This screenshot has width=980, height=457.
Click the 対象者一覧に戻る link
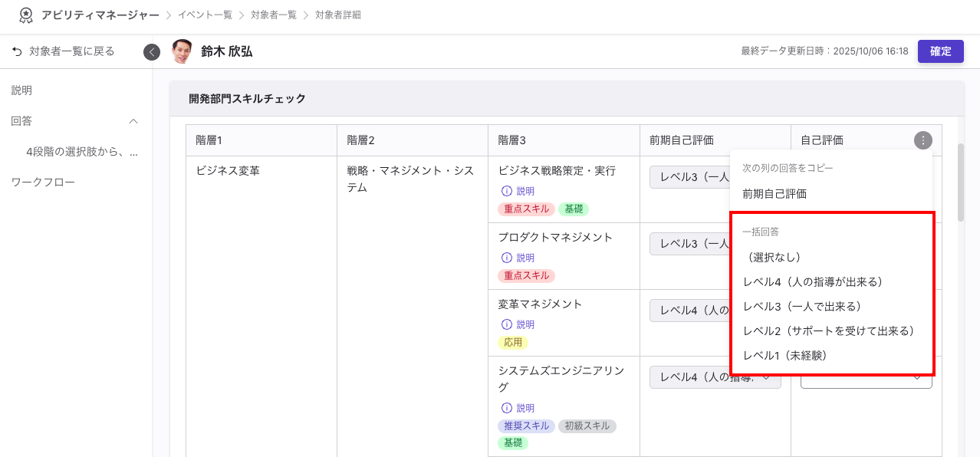[x=71, y=51]
